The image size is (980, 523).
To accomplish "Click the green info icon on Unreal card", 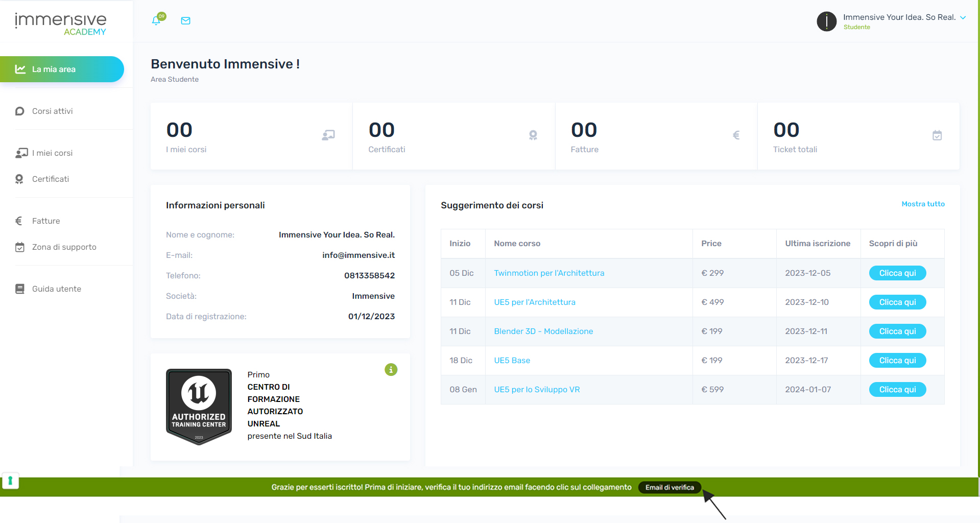I will click(391, 369).
